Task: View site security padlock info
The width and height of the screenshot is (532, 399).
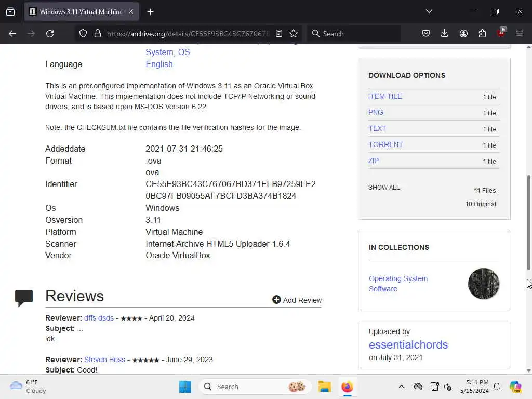Action: 98,34
